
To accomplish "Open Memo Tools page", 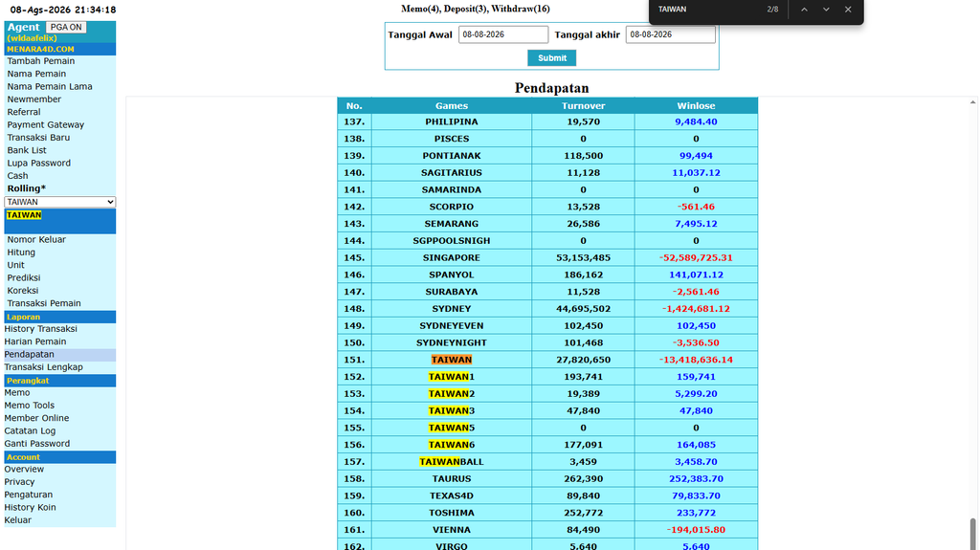I will 30,406.
